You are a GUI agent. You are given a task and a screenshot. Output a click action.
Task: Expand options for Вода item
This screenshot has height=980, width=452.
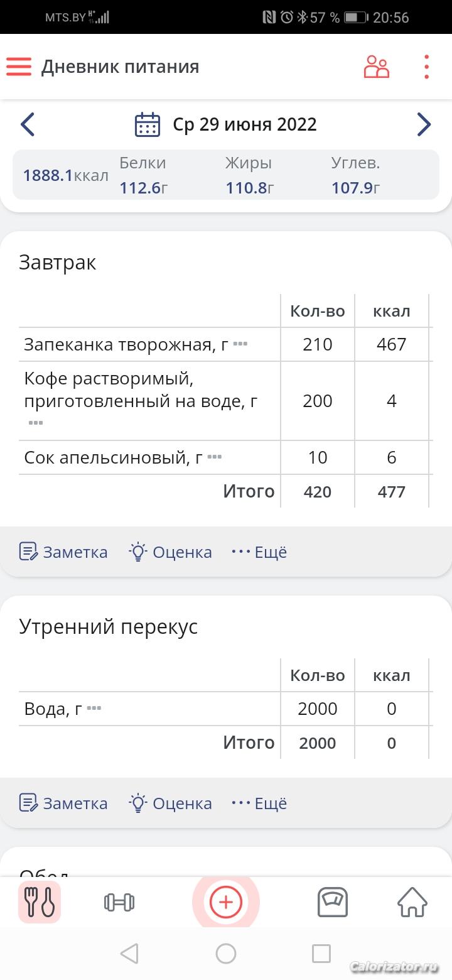pos(94,709)
